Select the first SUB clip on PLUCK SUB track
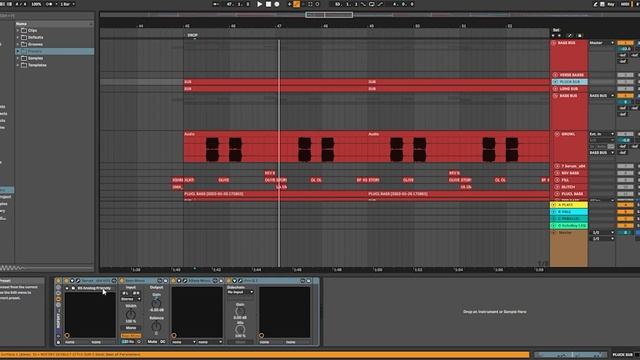640x360 pixels. (x=276, y=82)
